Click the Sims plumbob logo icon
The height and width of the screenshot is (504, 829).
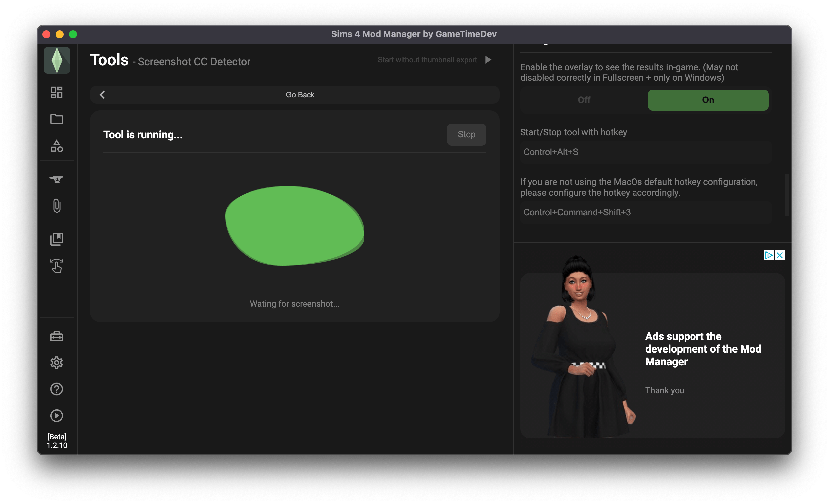pos(57,61)
